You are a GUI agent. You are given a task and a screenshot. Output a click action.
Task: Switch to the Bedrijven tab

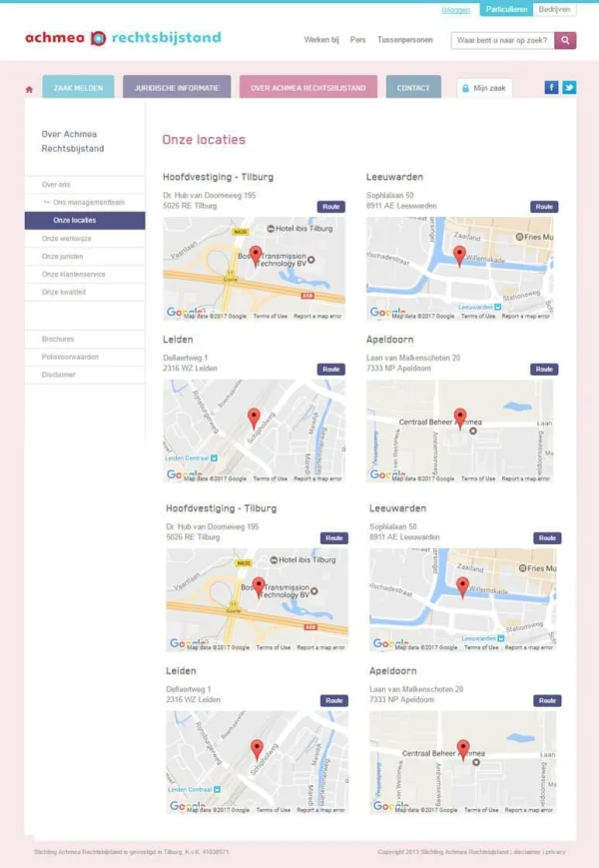(x=554, y=9)
